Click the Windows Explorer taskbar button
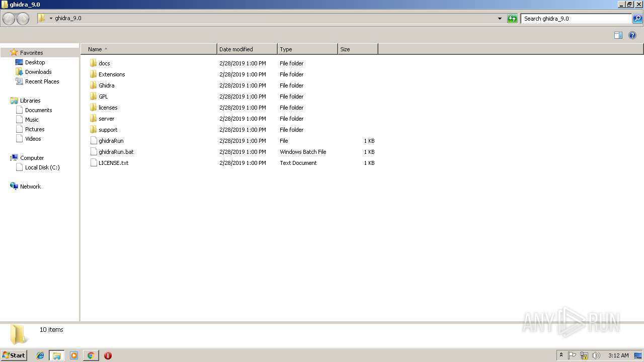The height and width of the screenshot is (362, 644). (x=57, y=355)
